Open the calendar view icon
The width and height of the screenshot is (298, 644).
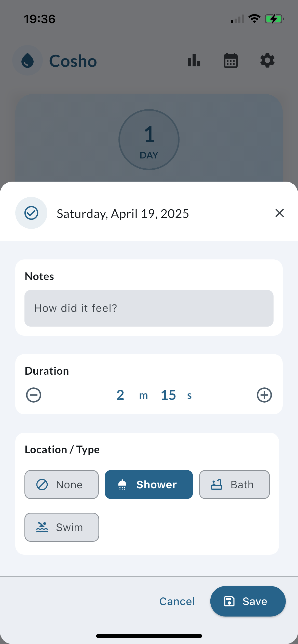[231, 61]
